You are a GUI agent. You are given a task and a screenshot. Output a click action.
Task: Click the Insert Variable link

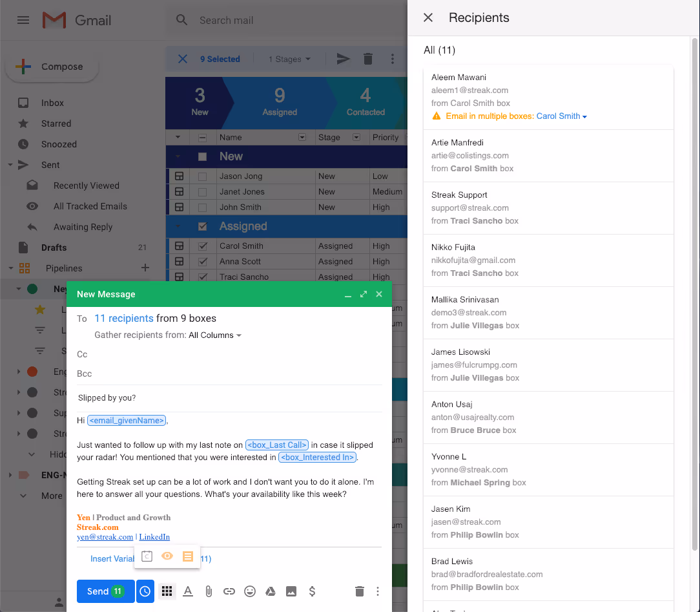112,559
